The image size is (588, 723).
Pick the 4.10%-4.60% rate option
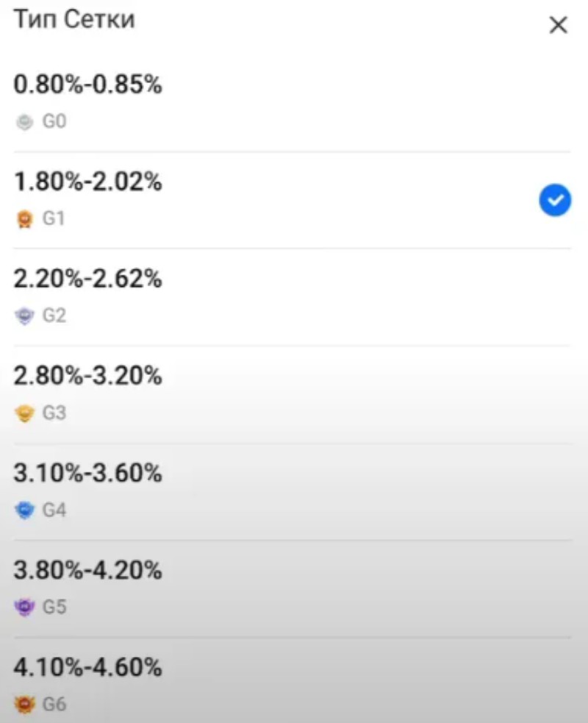click(x=88, y=668)
